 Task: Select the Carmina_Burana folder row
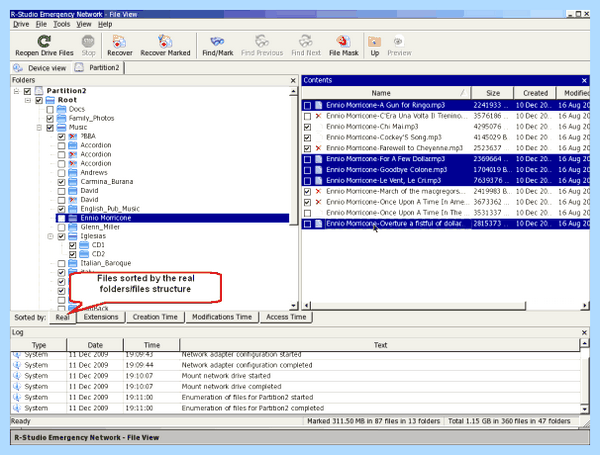pyautogui.click(x=107, y=182)
